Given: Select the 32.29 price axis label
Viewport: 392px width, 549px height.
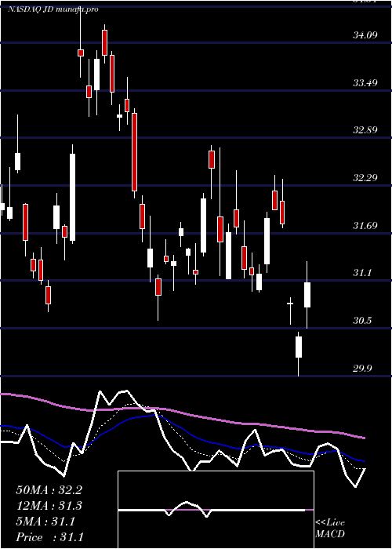Looking at the screenshot, I should click(x=365, y=178).
